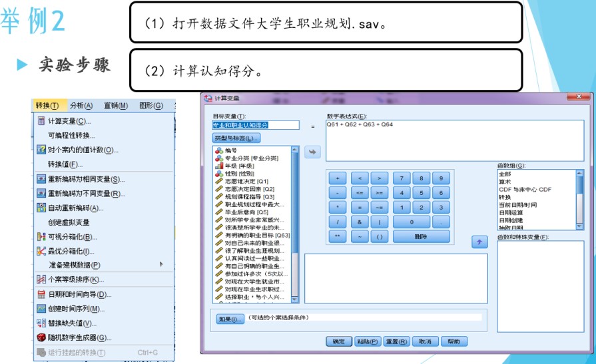Select 算术 in the function group list

click(x=505, y=180)
